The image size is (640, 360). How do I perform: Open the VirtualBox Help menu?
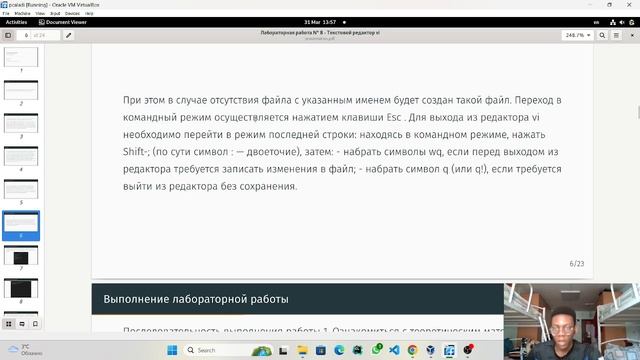(x=89, y=13)
